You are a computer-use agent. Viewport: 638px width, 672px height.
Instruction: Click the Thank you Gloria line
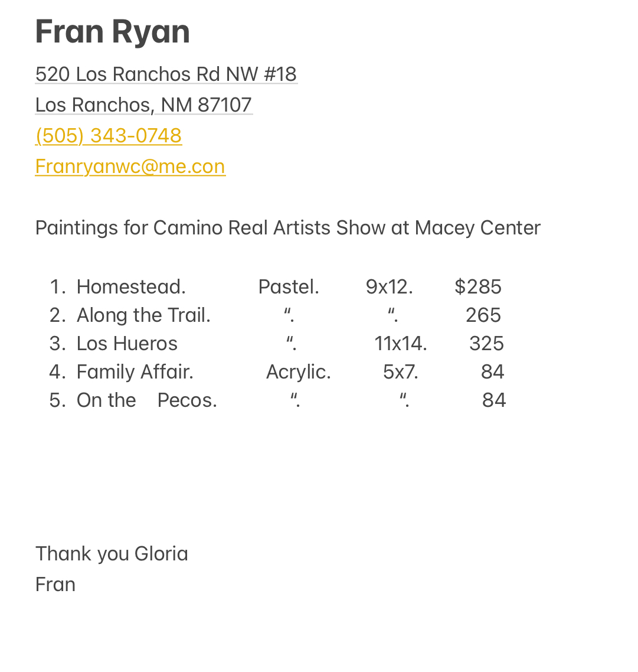[112, 554]
